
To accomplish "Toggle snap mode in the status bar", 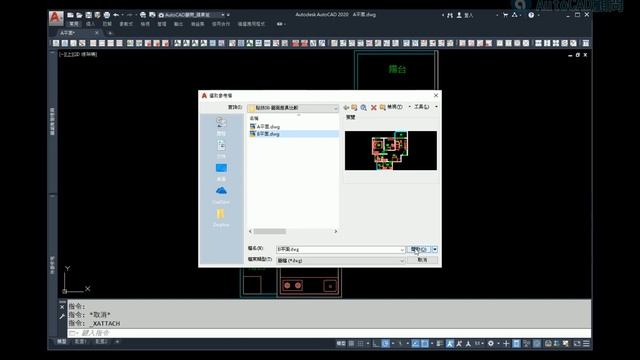I will [x=361, y=344].
